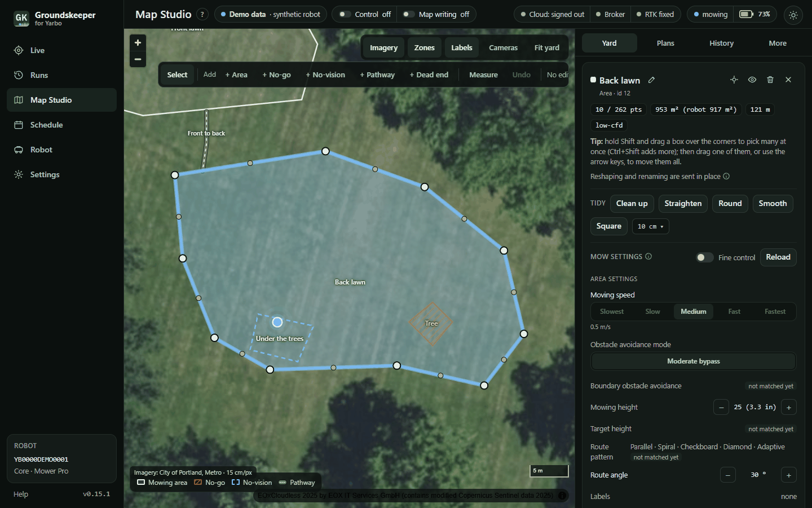Center map on Back lawn area
This screenshot has height=508, width=812.
[x=734, y=80]
